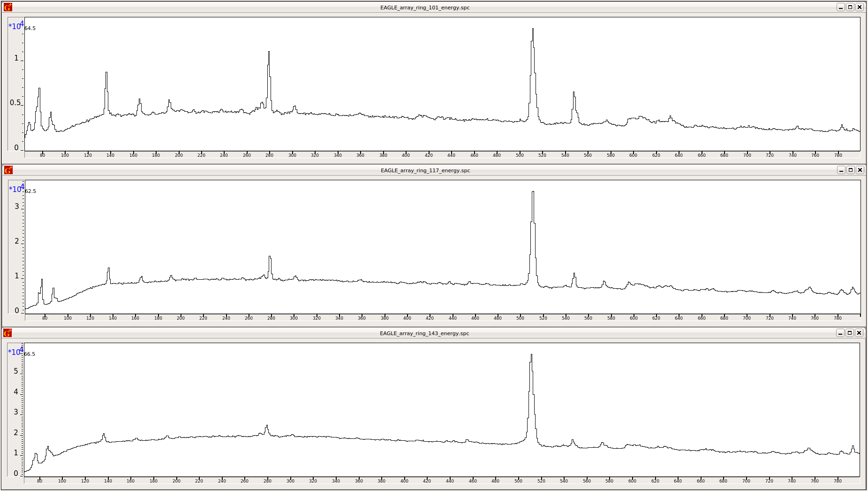This screenshot has width=868, height=491.
Task: Click channel 400 on bottom spectrum x-axis
Action: [x=405, y=481]
